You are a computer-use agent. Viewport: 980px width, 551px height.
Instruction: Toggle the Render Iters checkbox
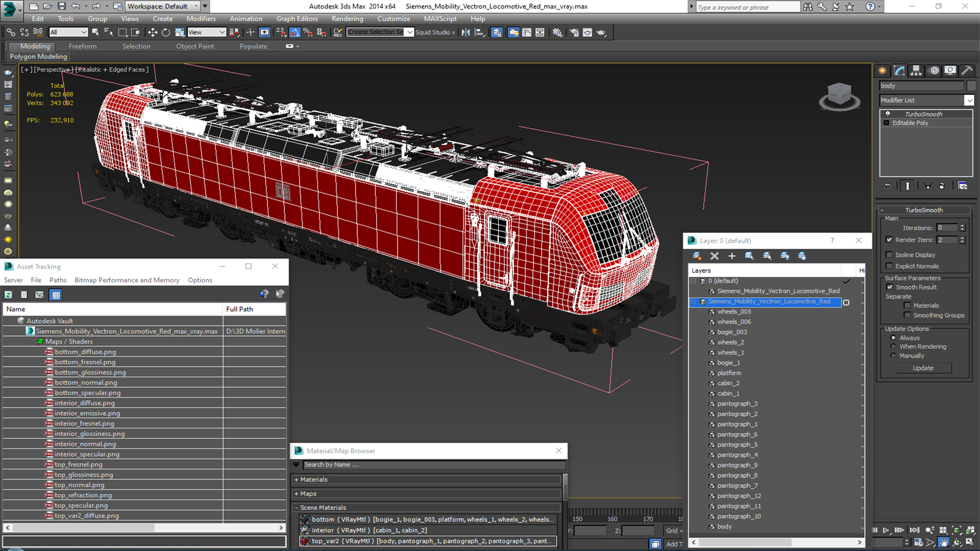[x=889, y=240]
